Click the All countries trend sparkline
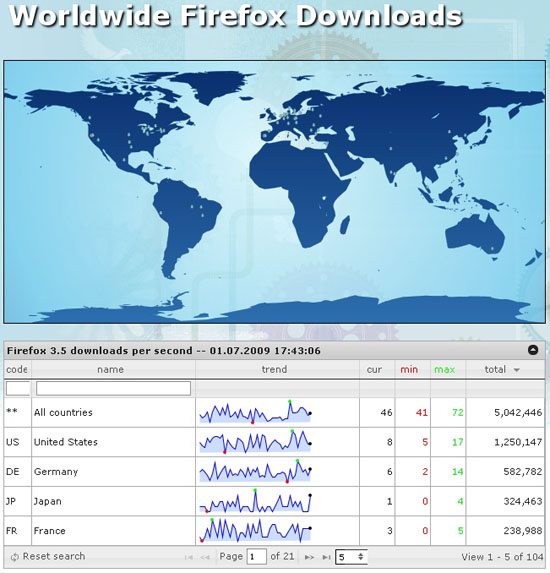The width and height of the screenshot is (550, 573). 255,413
